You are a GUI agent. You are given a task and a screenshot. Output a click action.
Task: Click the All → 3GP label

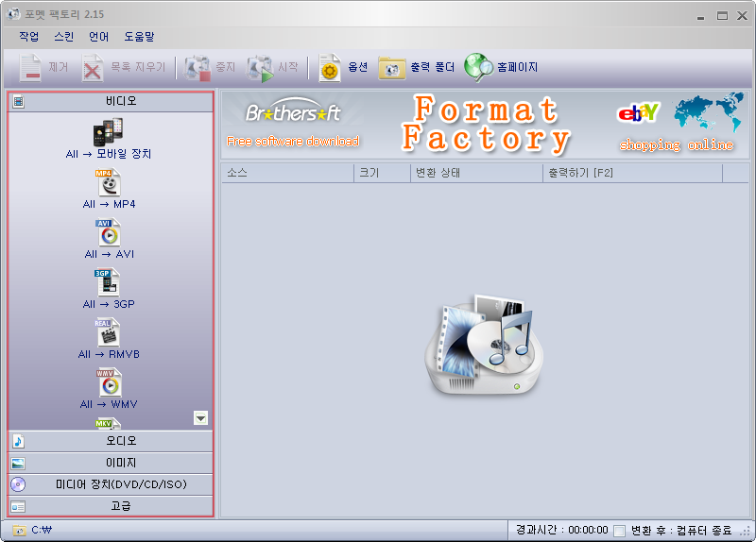(x=109, y=304)
